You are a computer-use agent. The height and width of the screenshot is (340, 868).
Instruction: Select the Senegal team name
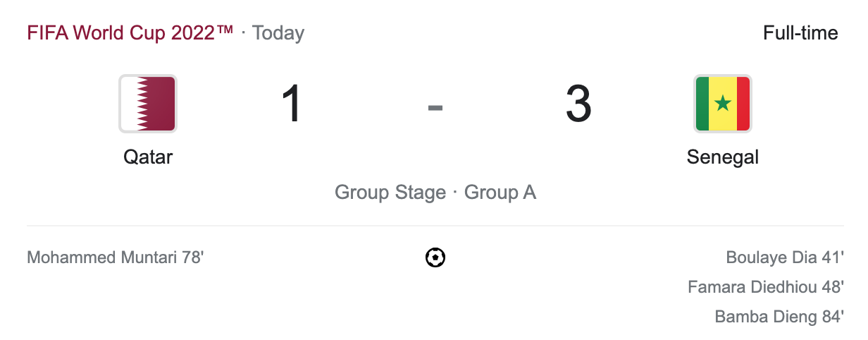coord(722,156)
